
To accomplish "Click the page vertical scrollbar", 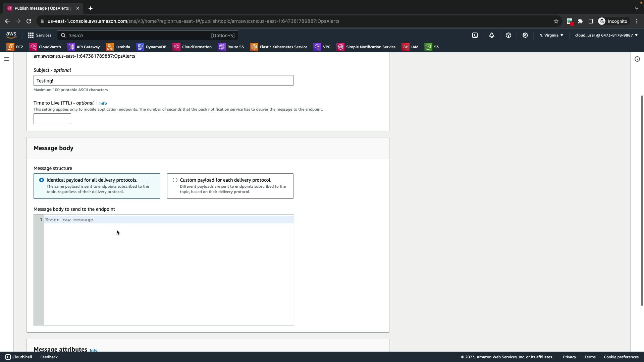I will tap(642, 200).
